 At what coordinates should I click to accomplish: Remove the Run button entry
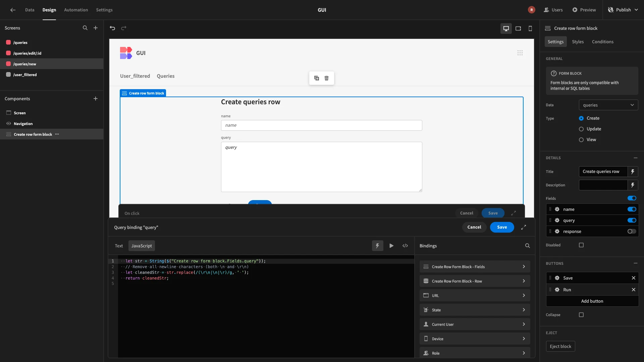[634, 290]
